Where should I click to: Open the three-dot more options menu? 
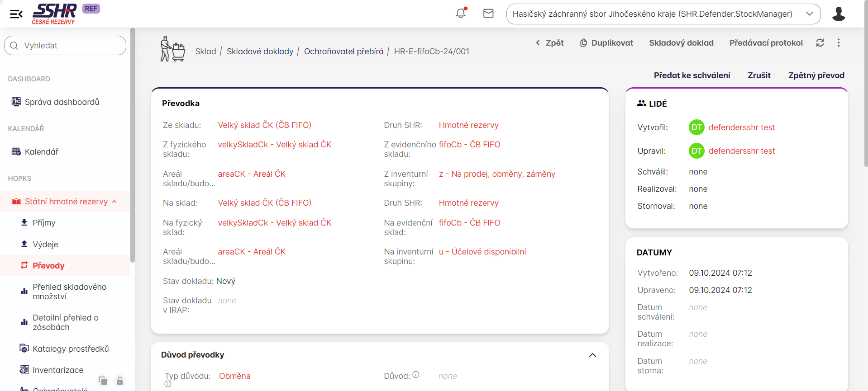[839, 43]
